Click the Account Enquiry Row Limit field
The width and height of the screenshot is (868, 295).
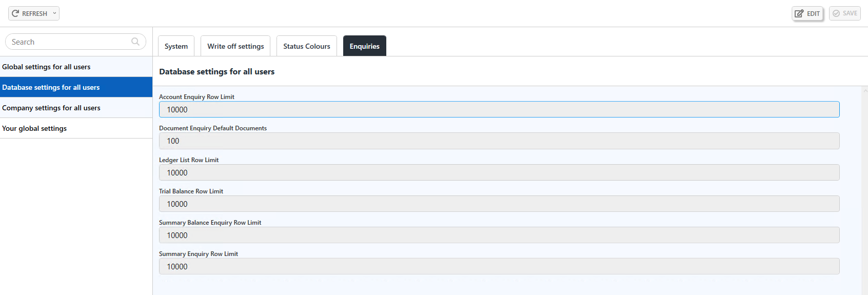point(499,110)
